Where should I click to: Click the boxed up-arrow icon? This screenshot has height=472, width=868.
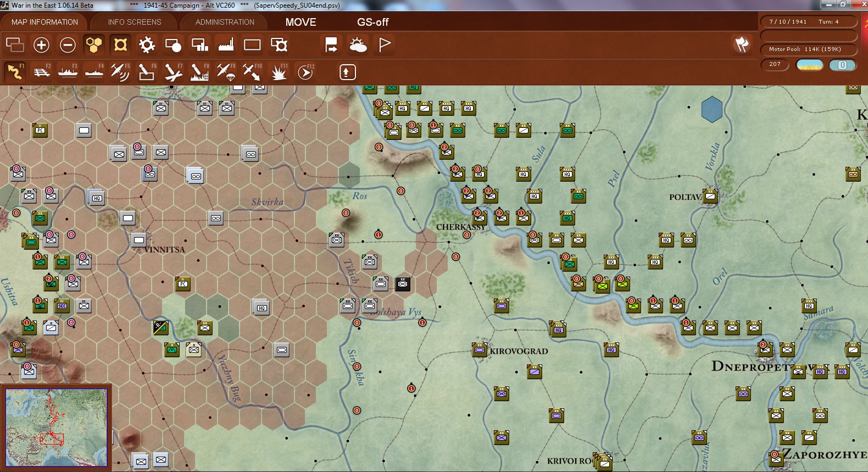(x=348, y=72)
